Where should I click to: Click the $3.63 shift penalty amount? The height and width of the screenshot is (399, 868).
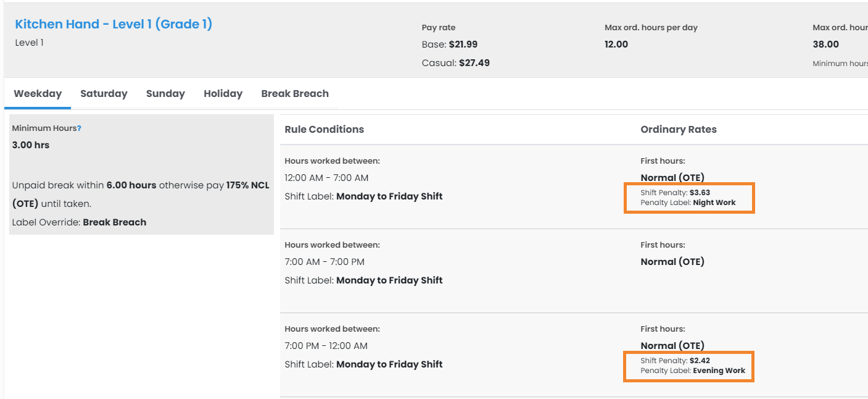coord(700,193)
